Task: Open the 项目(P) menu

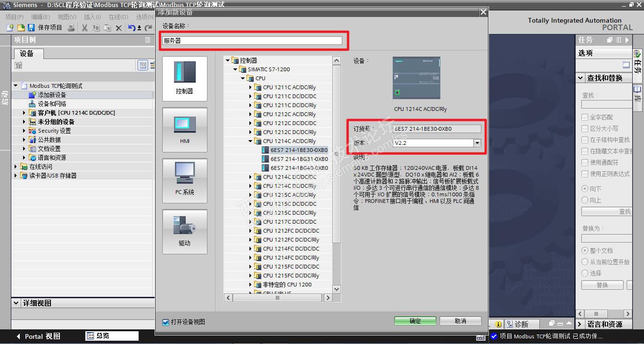Action: (14, 17)
